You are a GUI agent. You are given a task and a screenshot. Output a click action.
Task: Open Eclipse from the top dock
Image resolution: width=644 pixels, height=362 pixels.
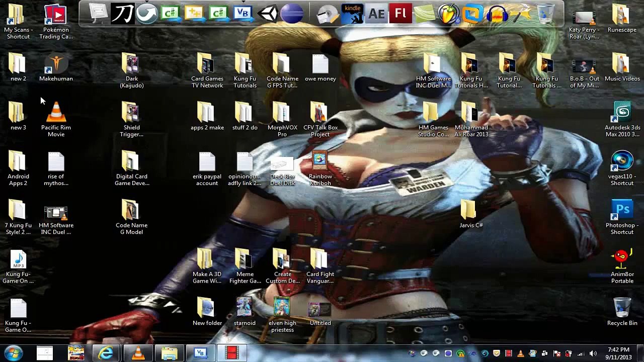(292, 14)
